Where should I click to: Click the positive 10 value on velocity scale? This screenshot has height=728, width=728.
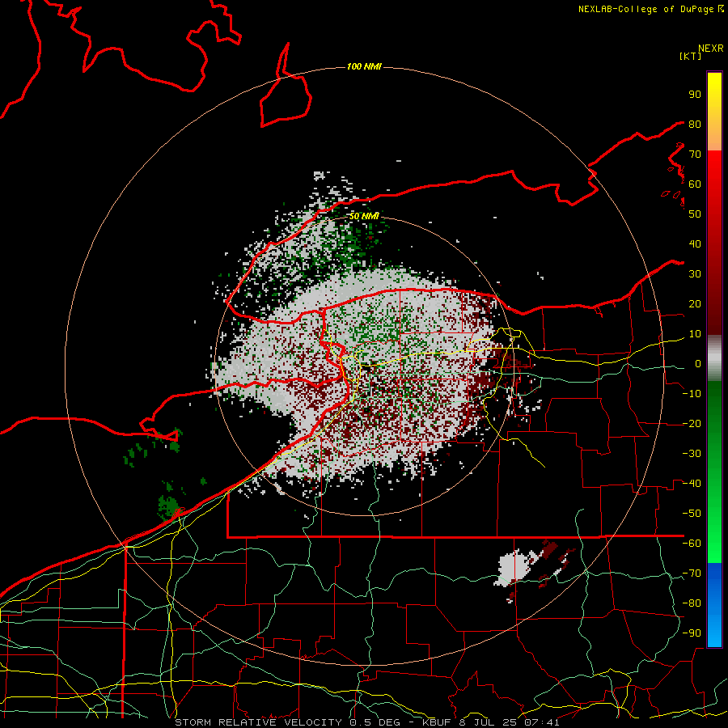tap(695, 334)
